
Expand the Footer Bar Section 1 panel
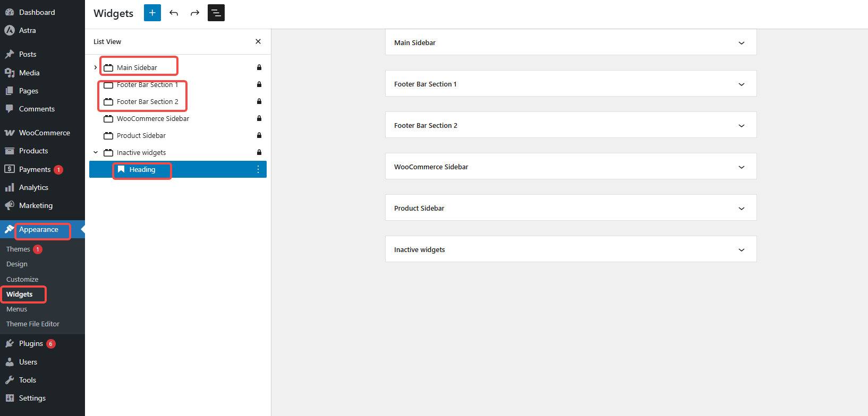(x=741, y=84)
